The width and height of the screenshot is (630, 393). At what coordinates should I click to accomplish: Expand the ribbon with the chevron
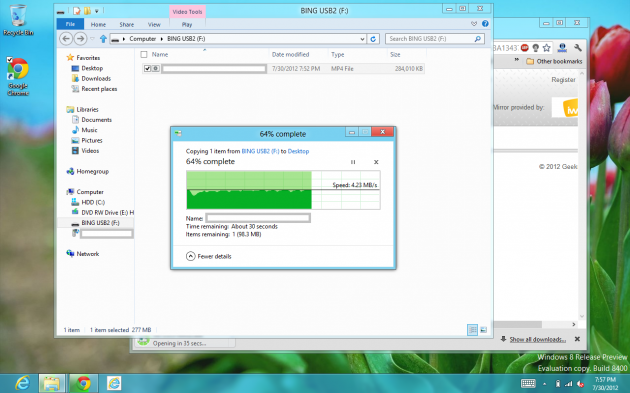point(474,24)
